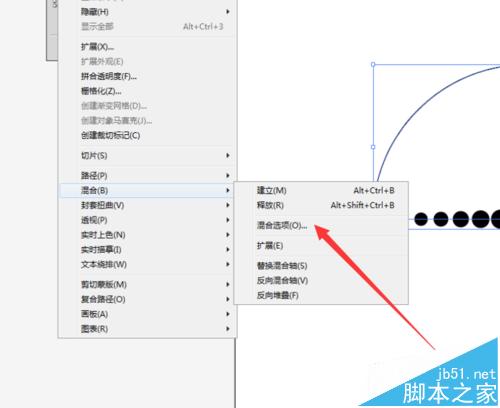Expand arrow beside 封套扭曲(V)

tap(228, 205)
